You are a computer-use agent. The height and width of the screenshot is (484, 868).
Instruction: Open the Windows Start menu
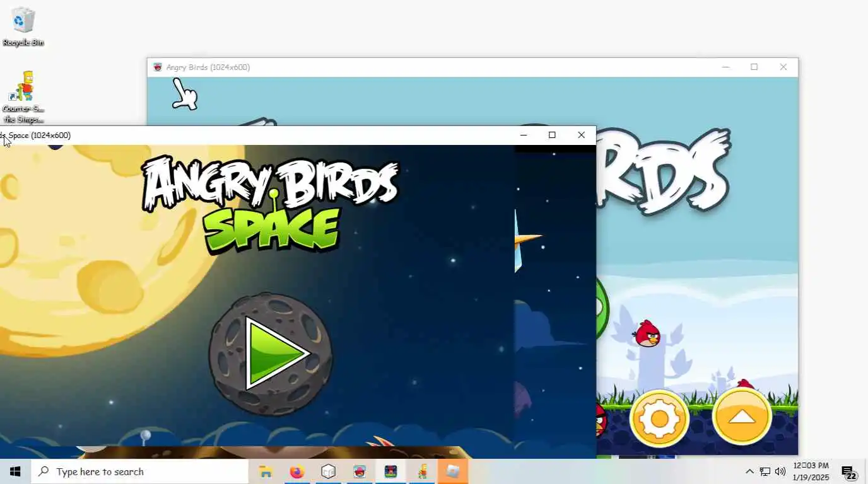[15, 471]
